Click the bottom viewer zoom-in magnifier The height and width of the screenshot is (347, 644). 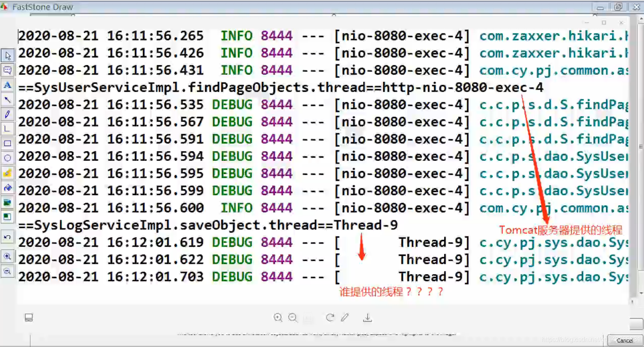coord(278,318)
